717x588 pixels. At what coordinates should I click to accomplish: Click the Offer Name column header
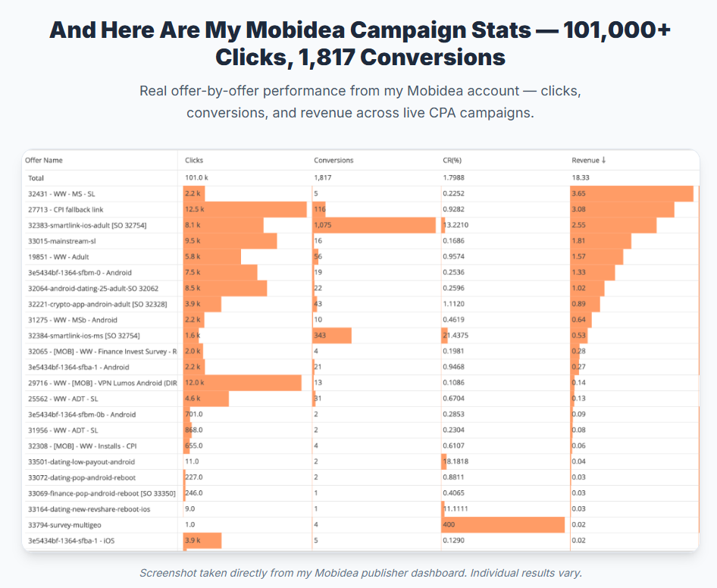click(44, 160)
